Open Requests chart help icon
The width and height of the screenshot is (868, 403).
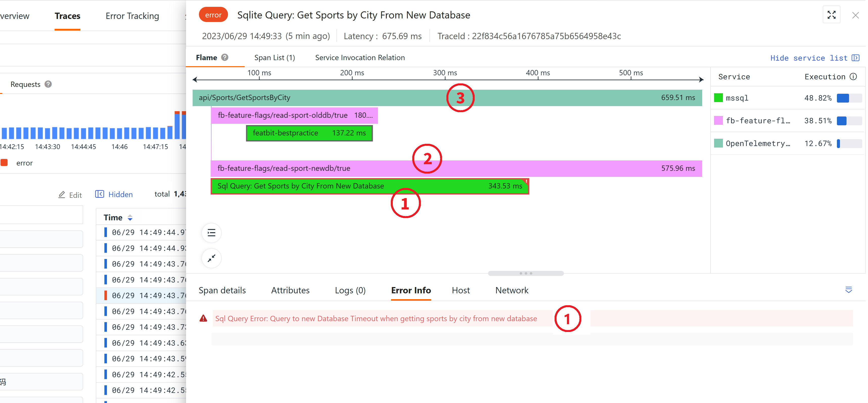tap(48, 84)
